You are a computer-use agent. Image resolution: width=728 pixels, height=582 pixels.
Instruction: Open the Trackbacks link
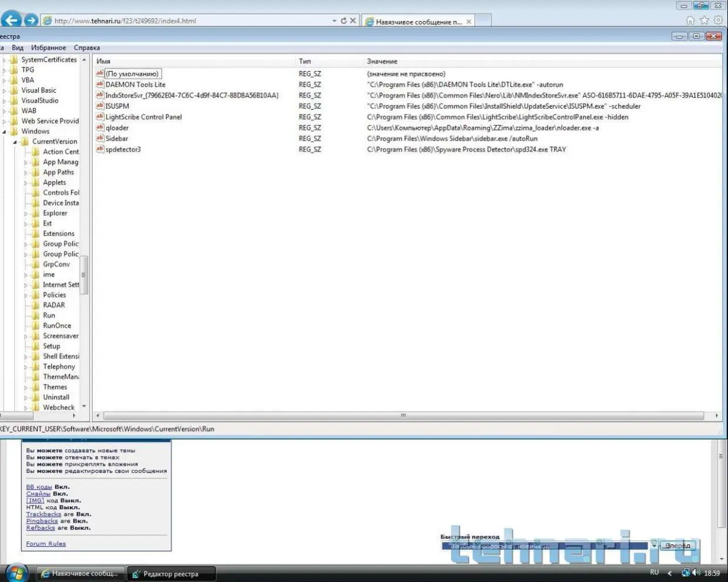pos(43,514)
